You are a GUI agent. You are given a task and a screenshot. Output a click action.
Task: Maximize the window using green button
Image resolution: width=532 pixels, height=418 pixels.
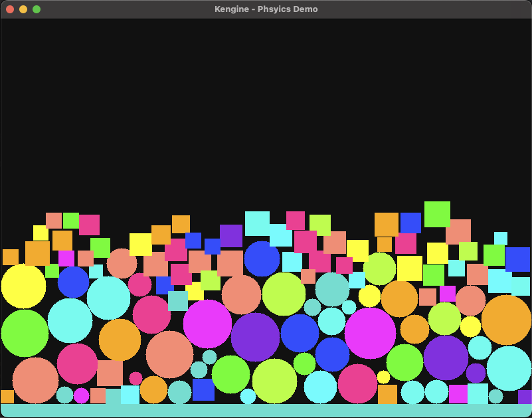coord(37,9)
